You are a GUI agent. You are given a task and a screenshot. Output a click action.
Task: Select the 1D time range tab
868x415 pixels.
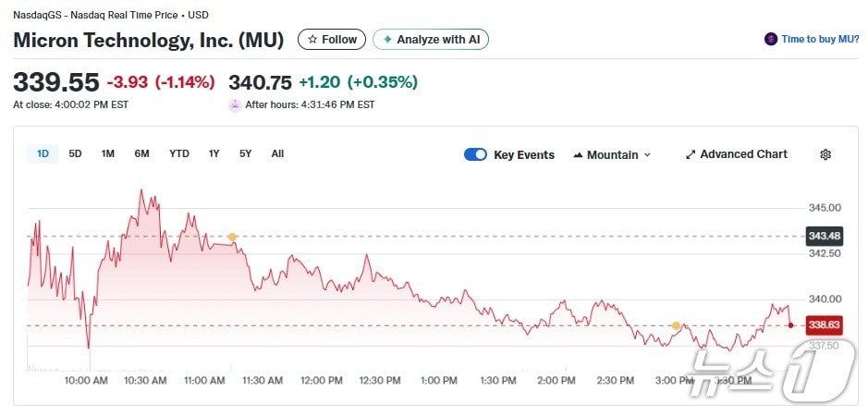[x=43, y=153]
